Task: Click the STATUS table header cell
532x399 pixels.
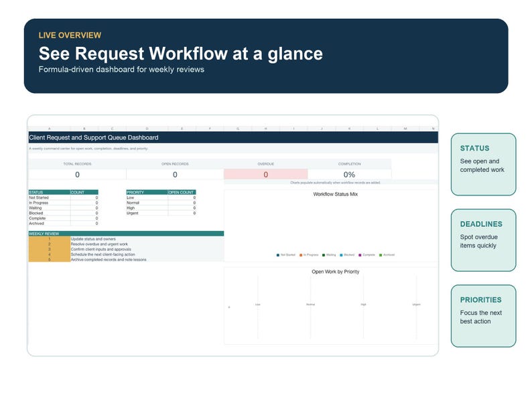Action: click(x=50, y=192)
